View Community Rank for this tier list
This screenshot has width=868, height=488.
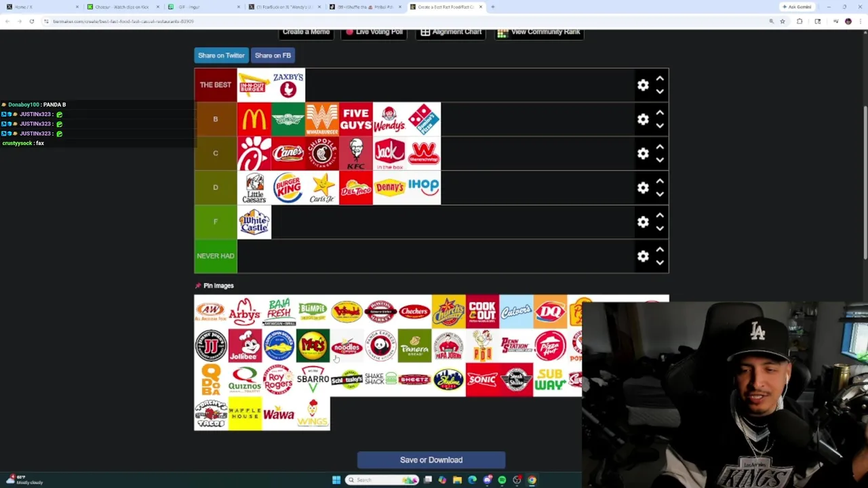(538, 32)
